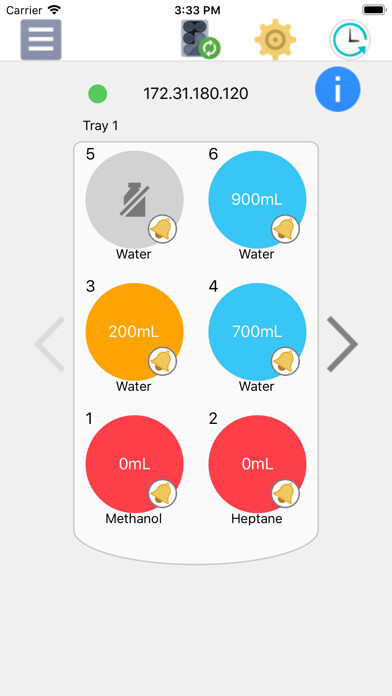Select the red 0mL Heptane bottle
392x696 pixels.
coord(257,464)
